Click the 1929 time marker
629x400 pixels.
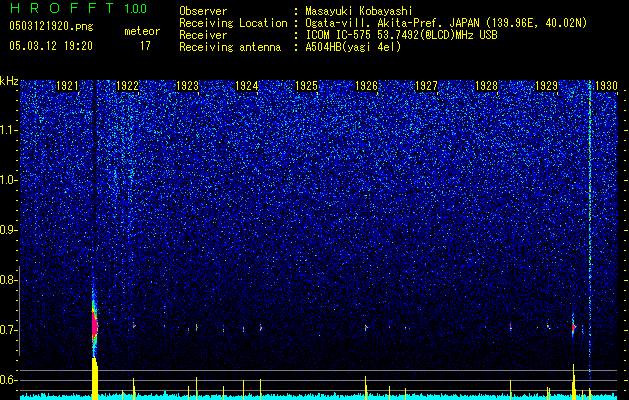[x=546, y=86]
